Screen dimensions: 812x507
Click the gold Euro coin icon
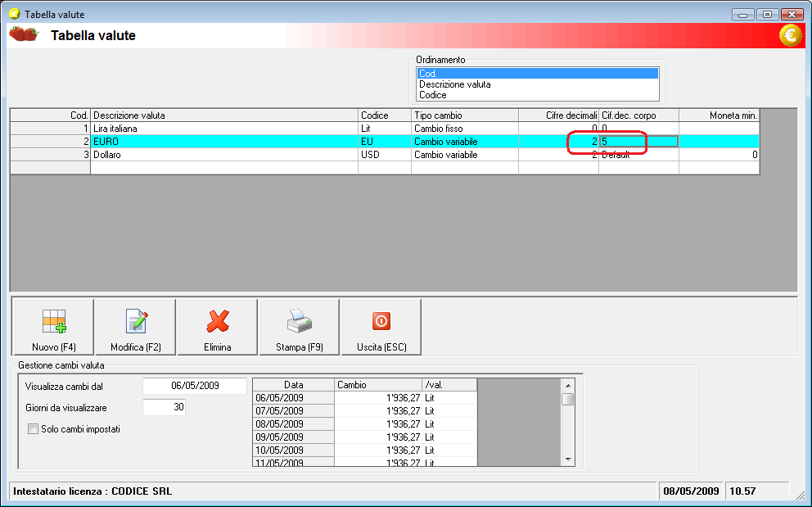click(790, 35)
